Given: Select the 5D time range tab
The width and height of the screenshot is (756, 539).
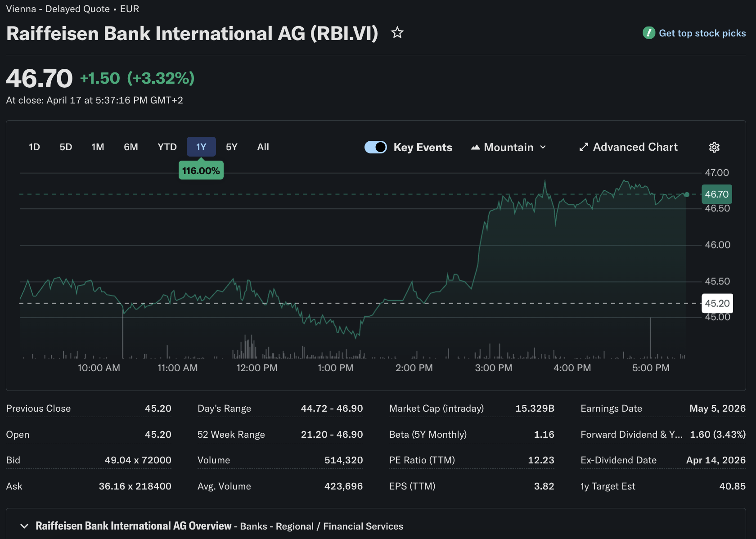Looking at the screenshot, I should pyautogui.click(x=66, y=147).
